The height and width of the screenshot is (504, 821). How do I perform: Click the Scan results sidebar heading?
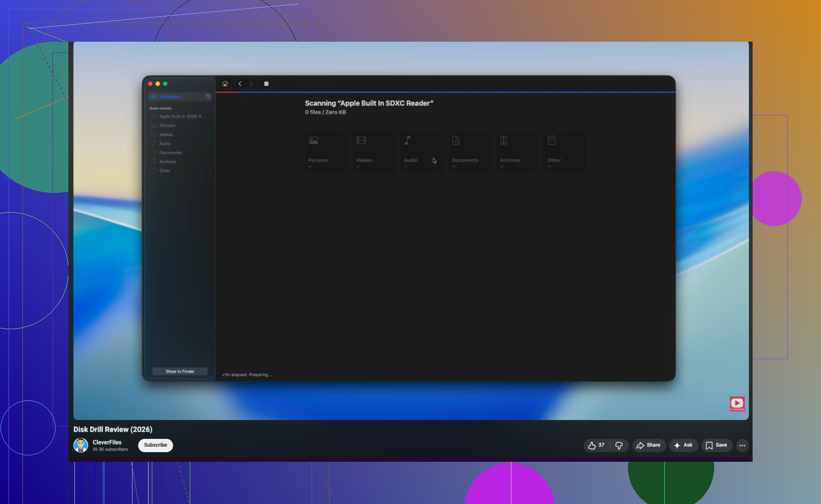[x=160, y=108]
